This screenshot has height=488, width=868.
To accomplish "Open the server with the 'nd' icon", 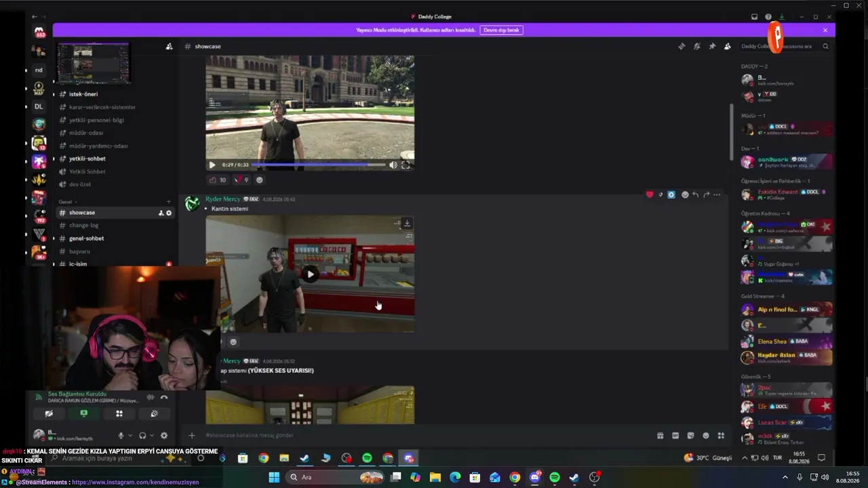I will coord(39,70).
